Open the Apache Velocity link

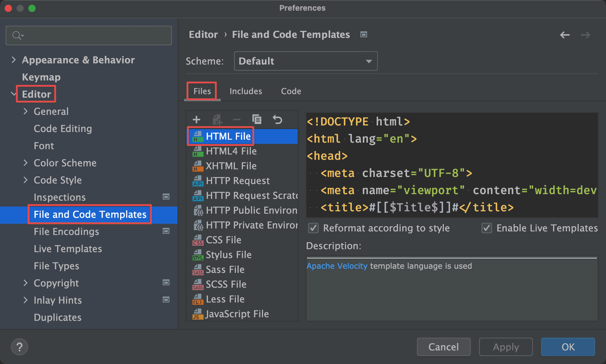pos(337,266)
